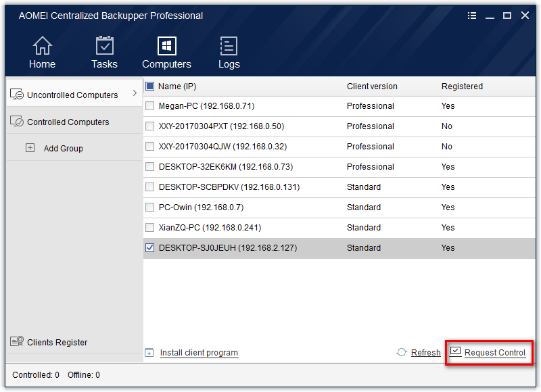Select Uncontrolled Computers in sidebar

(x=74, y=93)
